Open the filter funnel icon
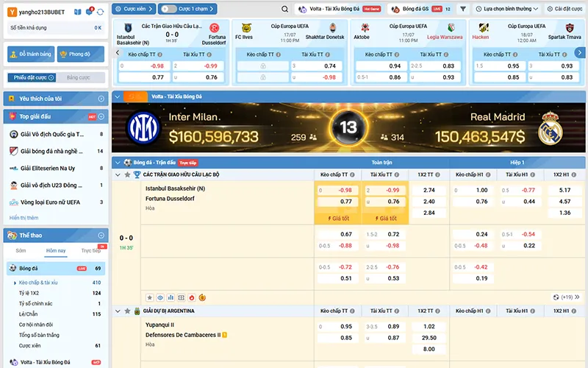The width and height of the screenshot is (588, 368). [463, 9]
